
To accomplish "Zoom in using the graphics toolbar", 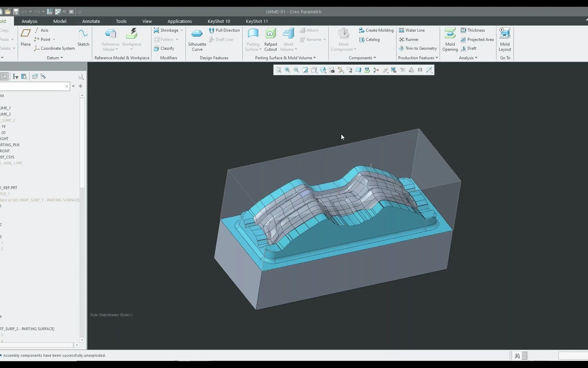I will 288,70.
